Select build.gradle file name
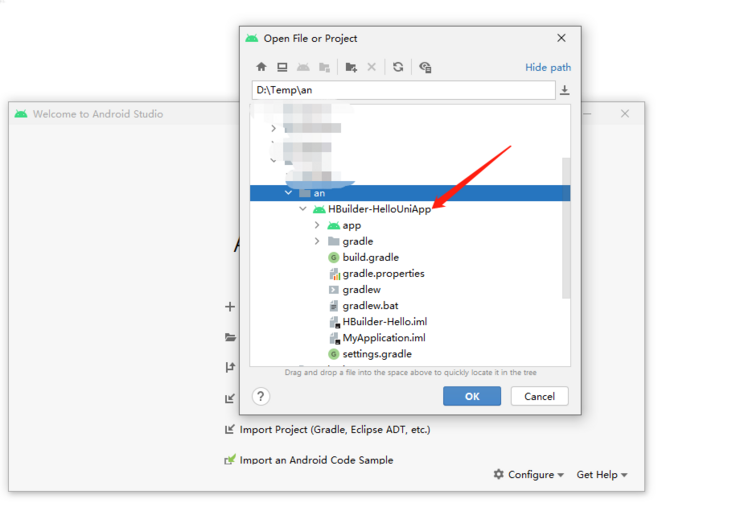The width and height of the screenshot is (732, 532). pos(371,258)
